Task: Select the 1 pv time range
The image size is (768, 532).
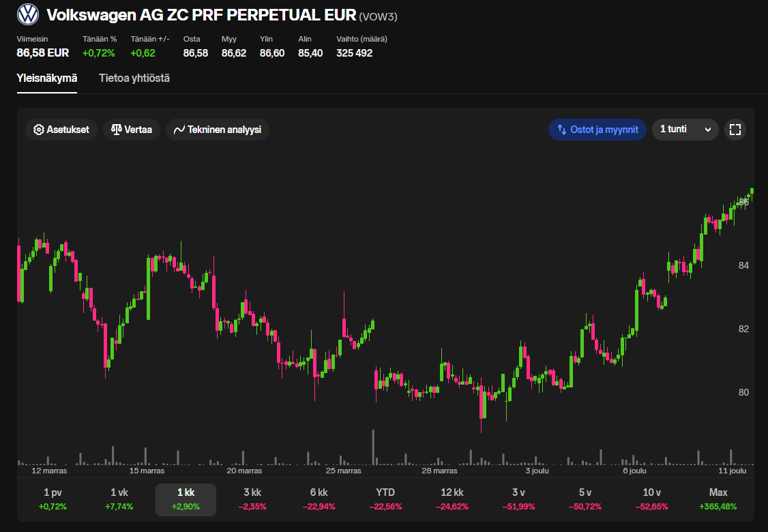Action: [52, 499]
